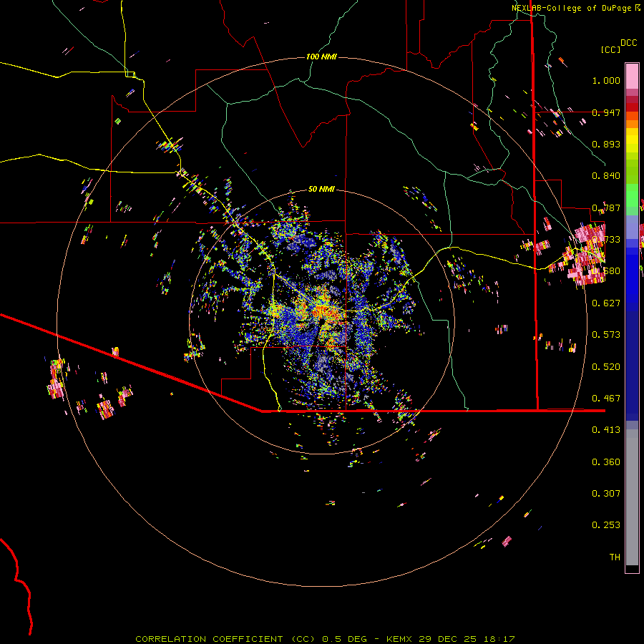This screenshot has width=644, height=644.
Task: Click the 0.840 legend value
Action: (606, 176)
